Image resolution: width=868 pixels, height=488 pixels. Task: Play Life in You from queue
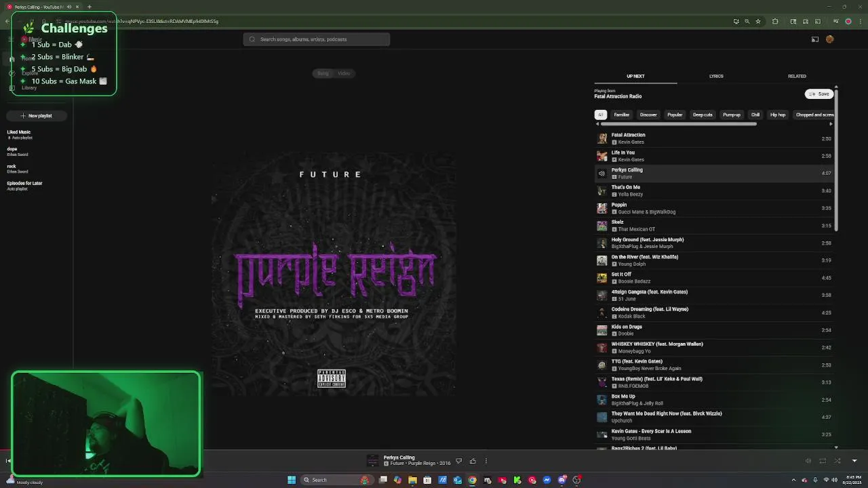pyautogui.click(x=714, y=156)
